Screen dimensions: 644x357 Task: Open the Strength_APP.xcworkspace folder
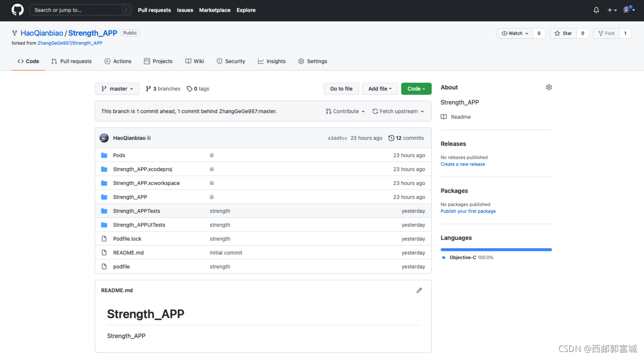[x=147, y=183]
